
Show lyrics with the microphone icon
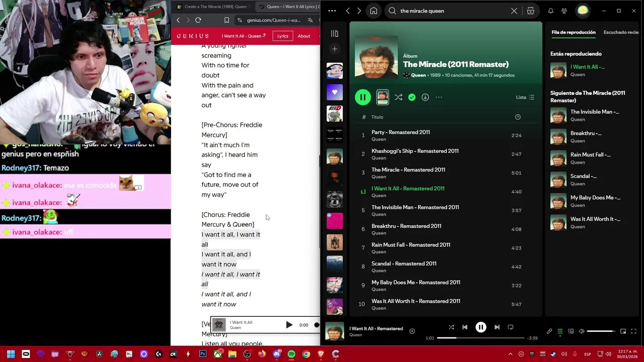549,331
